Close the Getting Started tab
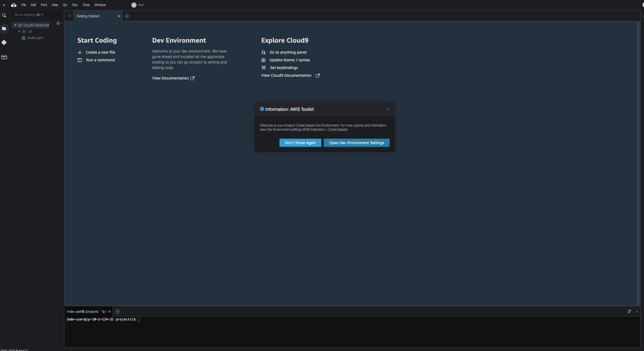Viewport: 644px width, 351px height. coord(119,16)
